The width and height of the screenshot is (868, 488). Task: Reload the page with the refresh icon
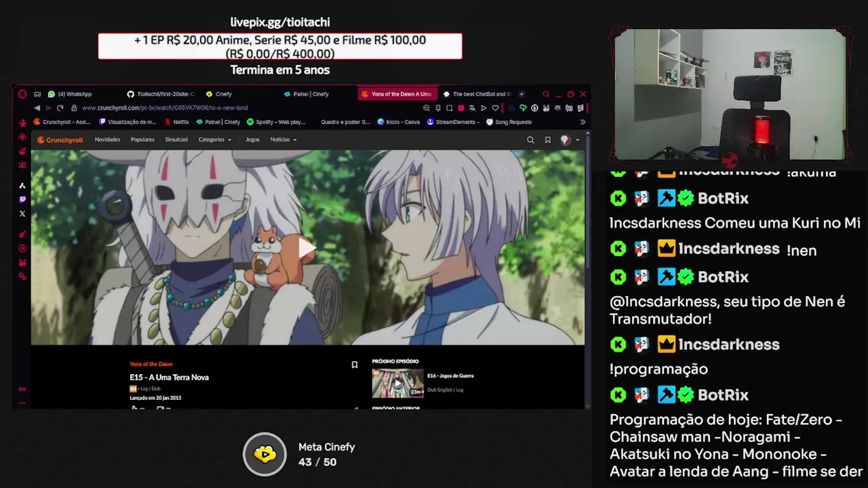pyautogui.click(x=60, y=108)
